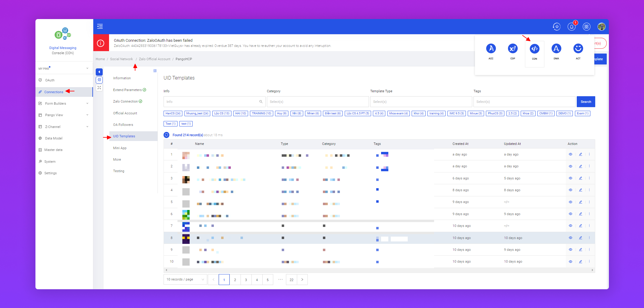Click the refresh records icon
Screen dimensions: 644x308
pos(166,135)
